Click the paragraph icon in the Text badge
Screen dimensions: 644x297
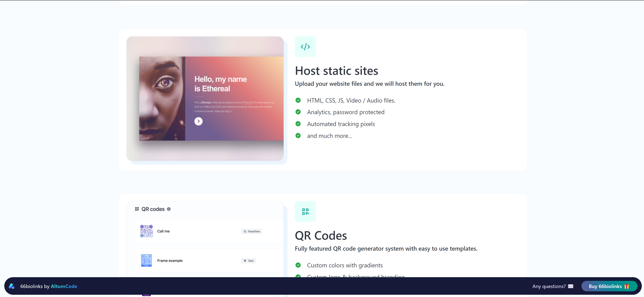tap(245, 260)
